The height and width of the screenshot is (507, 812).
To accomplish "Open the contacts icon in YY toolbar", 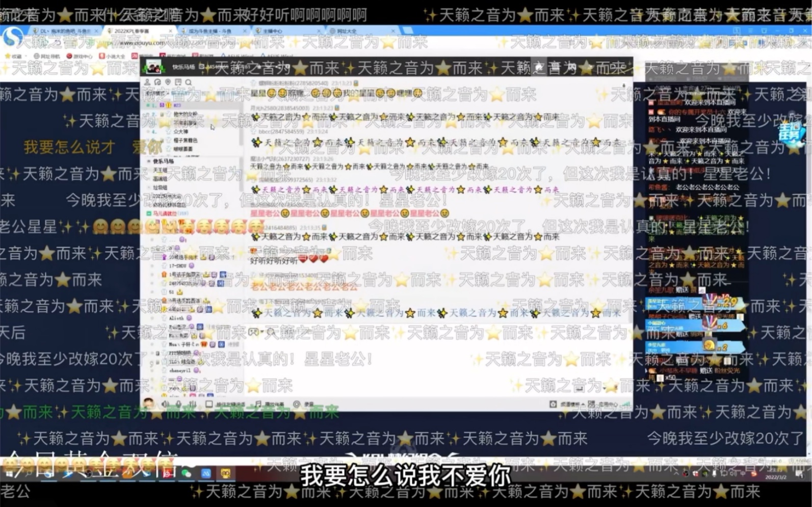I will click(147, 82).
